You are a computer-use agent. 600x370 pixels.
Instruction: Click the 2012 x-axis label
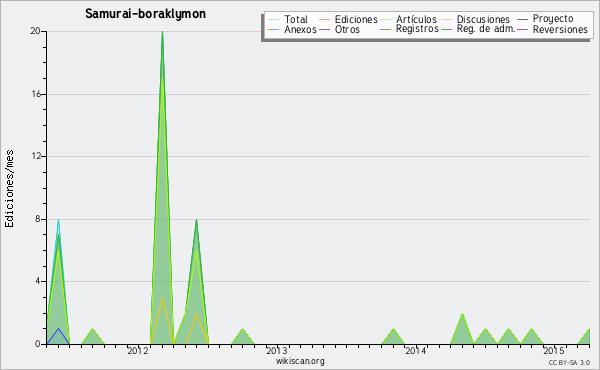pyautogui.click(x=138, y=351)
